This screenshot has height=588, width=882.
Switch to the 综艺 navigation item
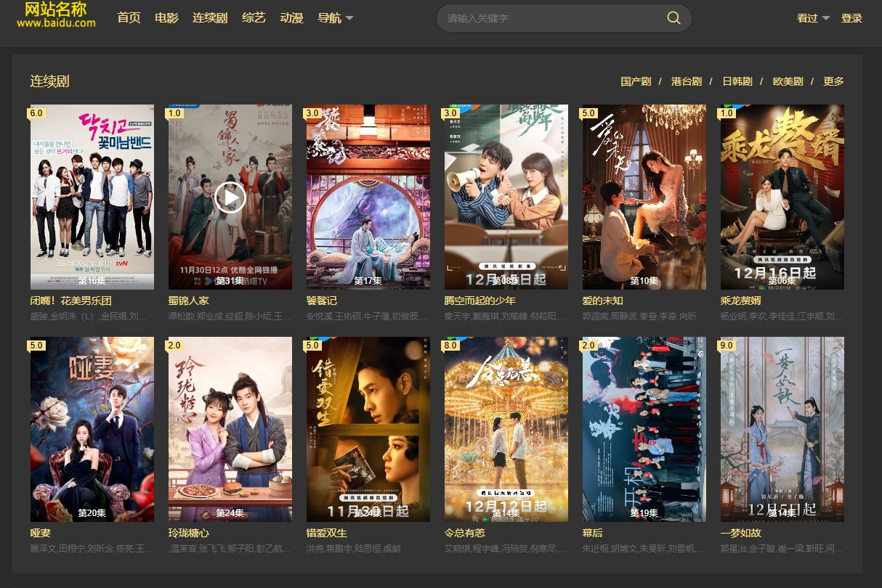(254, 18)
